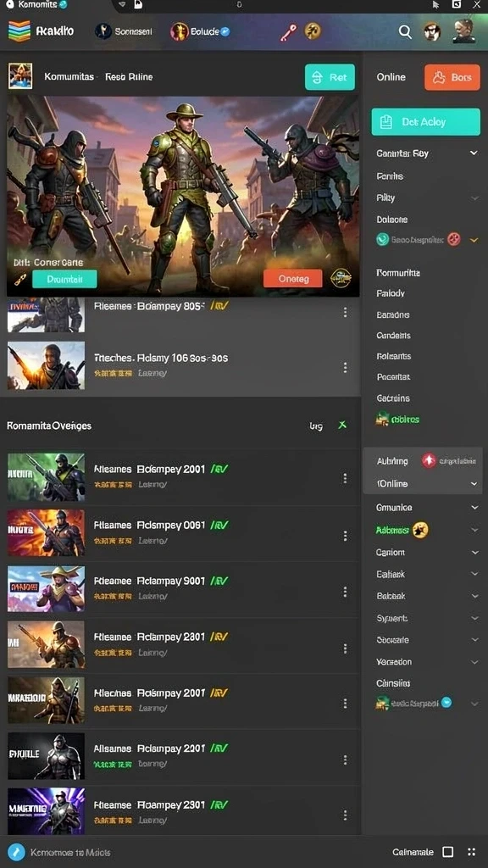Image resolution: width=488 pixels, height=868 pixels.
Task: Click Candeirts in the sidebar list
Action: 393,336
